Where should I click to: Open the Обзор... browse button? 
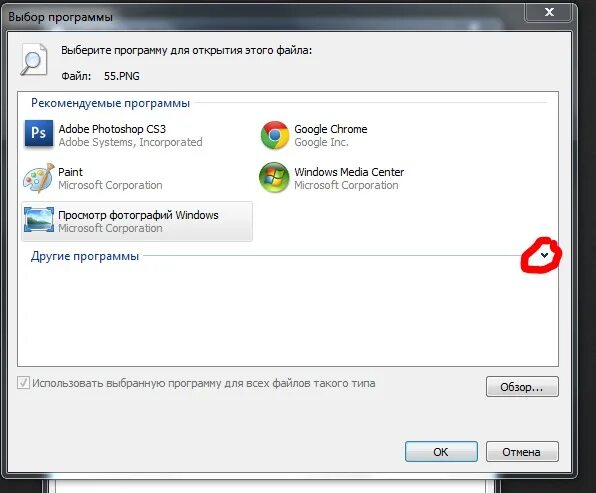(x=522, y=387)
